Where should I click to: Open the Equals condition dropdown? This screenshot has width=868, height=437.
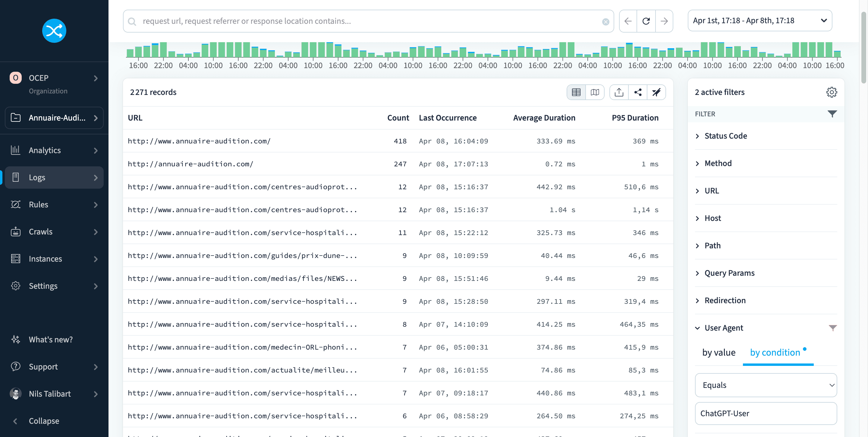[x=766, y=385]
